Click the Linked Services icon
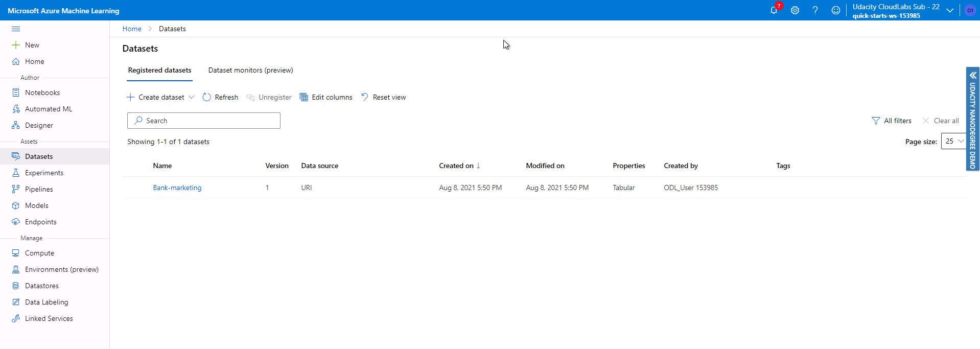Viewport: 980px width, 349px height. click(16, 318)
